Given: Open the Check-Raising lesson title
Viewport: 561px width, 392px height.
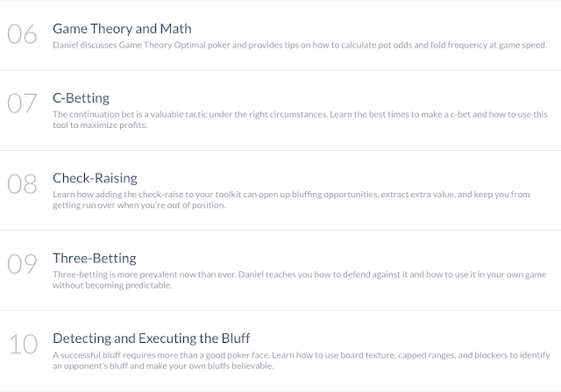Looking at the screenshot, I should 95,178.
